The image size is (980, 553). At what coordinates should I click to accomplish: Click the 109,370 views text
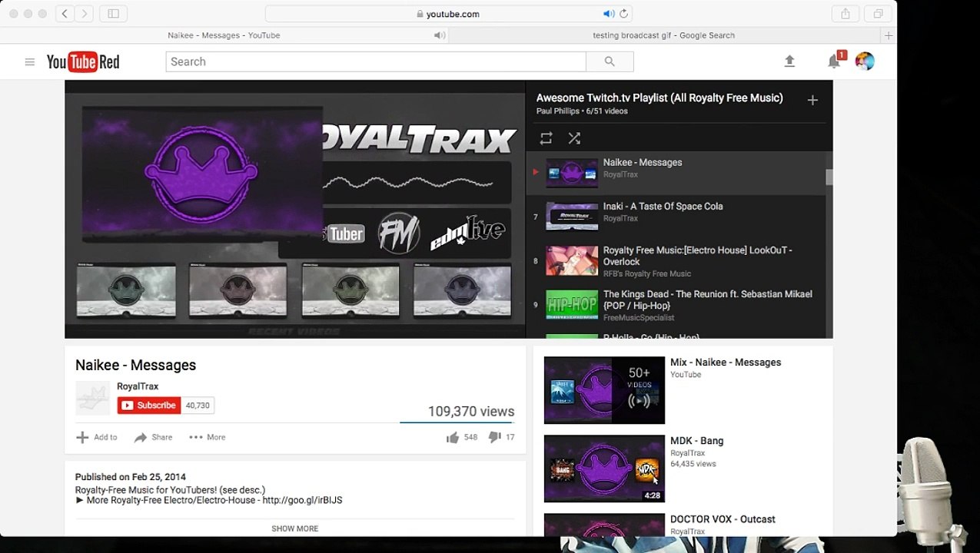tap(471, 412)
